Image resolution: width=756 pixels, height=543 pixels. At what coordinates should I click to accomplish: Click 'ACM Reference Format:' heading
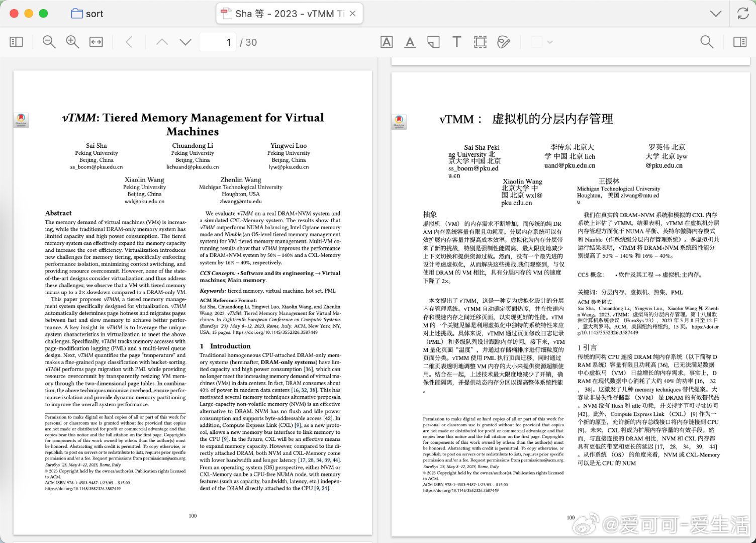[x=228, y=300]
